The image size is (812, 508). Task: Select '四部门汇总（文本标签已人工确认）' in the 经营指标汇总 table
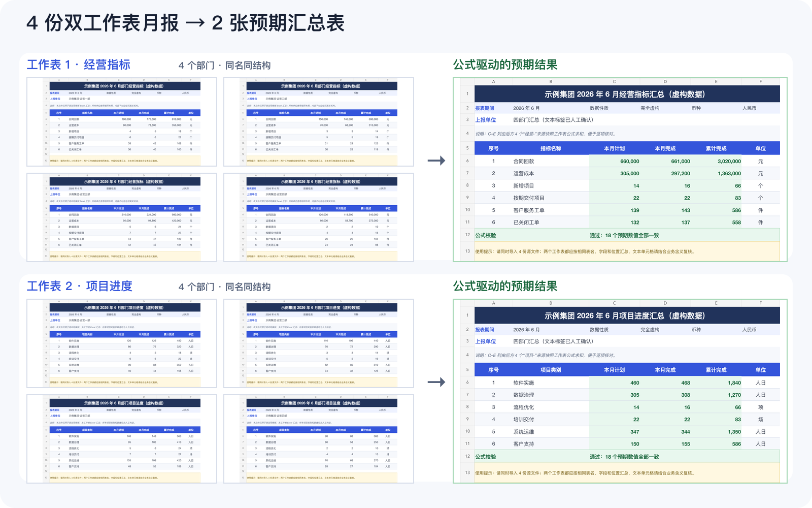[x=553, y=120]
